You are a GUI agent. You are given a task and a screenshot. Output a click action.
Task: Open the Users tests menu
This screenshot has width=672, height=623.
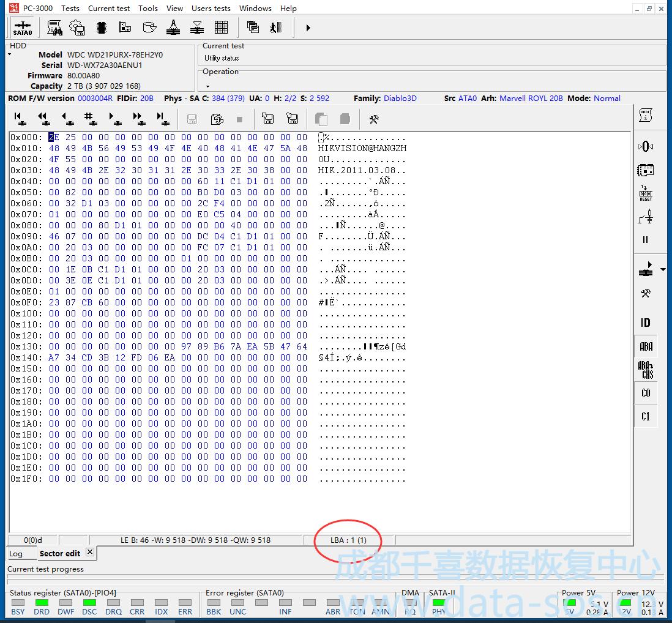tap(211, 8)
